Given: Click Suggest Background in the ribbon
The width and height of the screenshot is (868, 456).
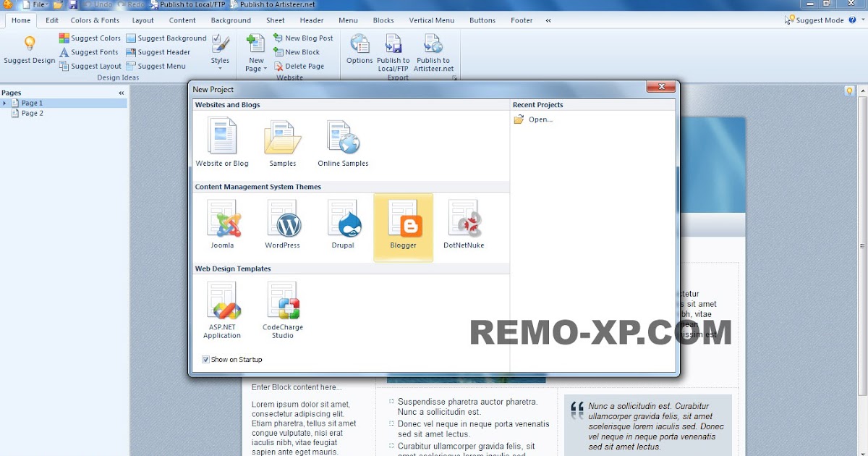Looking at the screenshot, I should click(x=166, y=38).
